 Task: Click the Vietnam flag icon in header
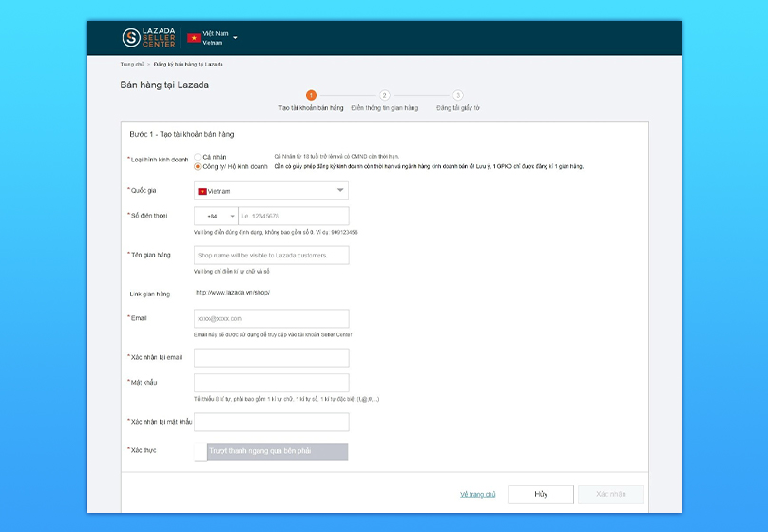click(x=194, y=38)
